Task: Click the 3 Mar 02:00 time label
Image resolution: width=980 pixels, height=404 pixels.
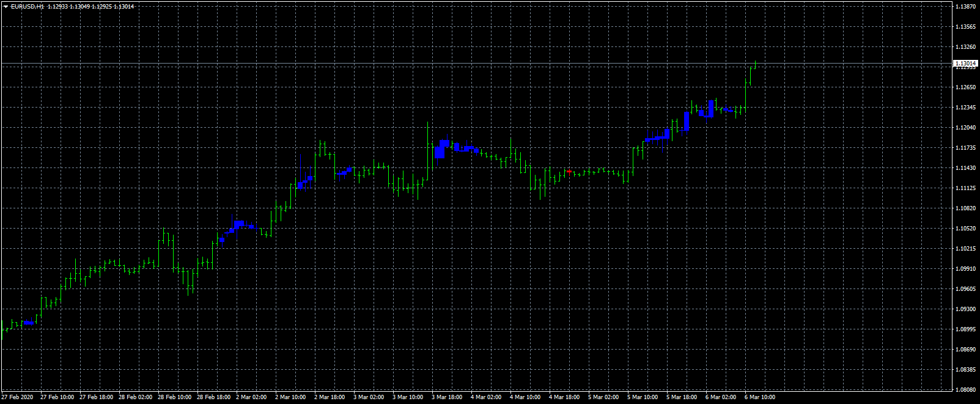Action: [369, 397]
